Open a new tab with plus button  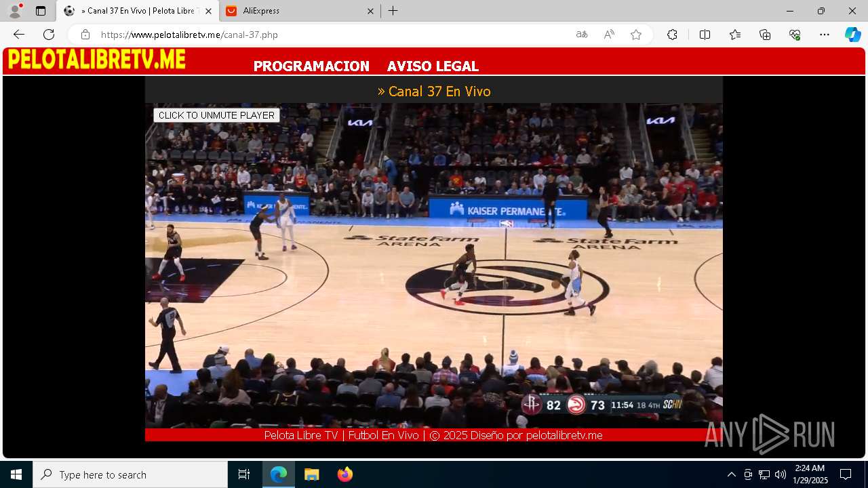pos(393,11)
